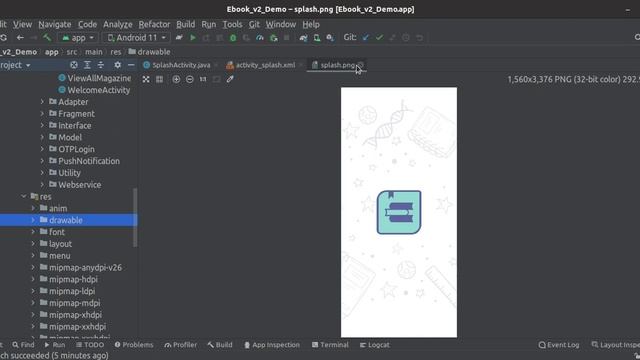This screenshot has height=360, width=640.
Task: Select the PushNotification folder
Action: pyautogui.click(x=84, y=161)
